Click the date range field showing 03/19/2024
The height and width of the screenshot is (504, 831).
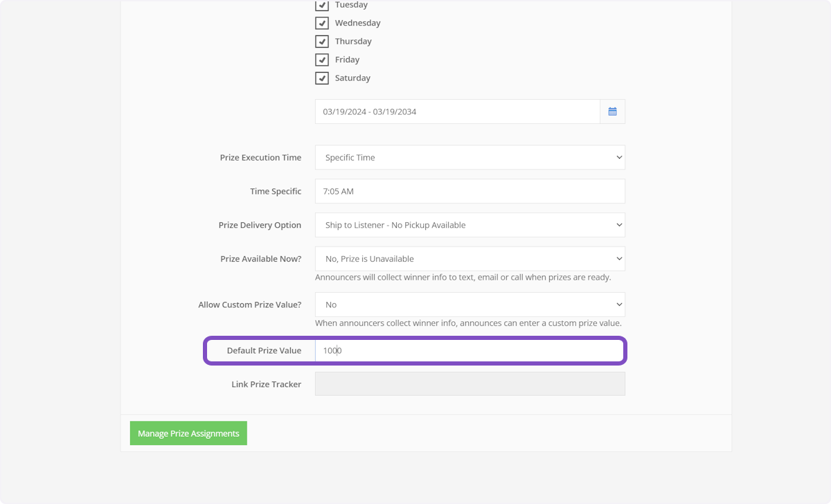pos(457,111)
